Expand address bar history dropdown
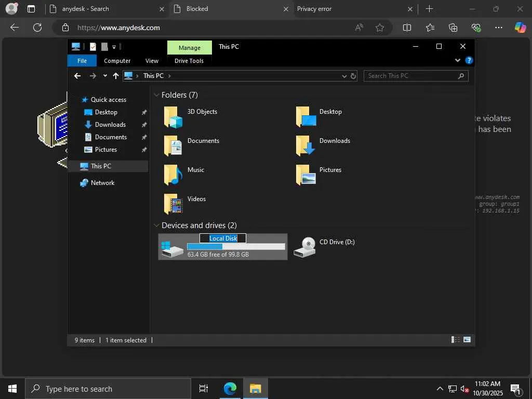Viewport: 532px width, 399px height. [x=344, y=76]
